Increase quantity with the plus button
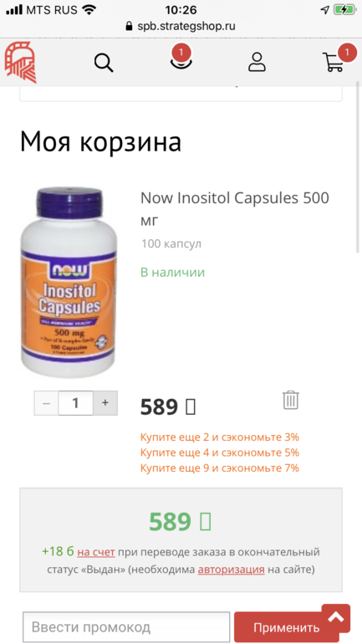362x644 pixels. [x=105, y=403]
